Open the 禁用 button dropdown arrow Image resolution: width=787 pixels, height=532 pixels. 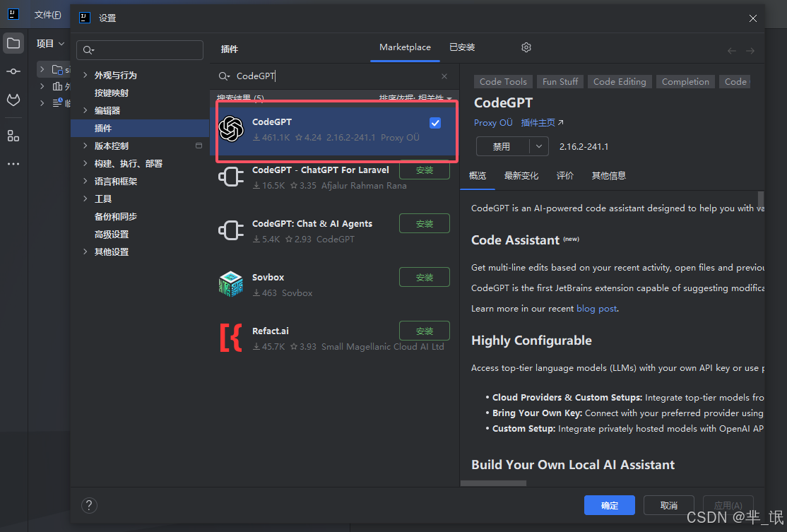tap(538, 146)
